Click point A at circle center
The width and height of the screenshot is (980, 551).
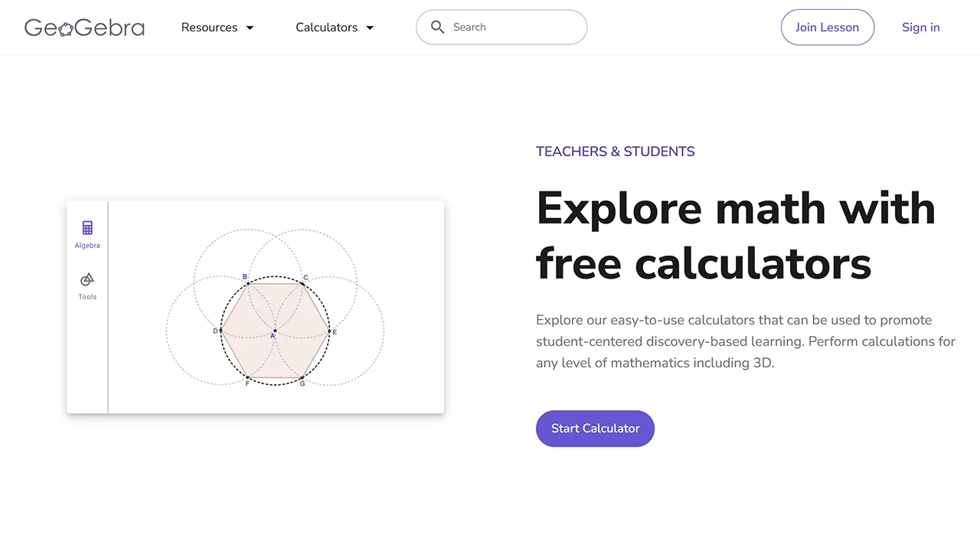click(x=275, y=331)
